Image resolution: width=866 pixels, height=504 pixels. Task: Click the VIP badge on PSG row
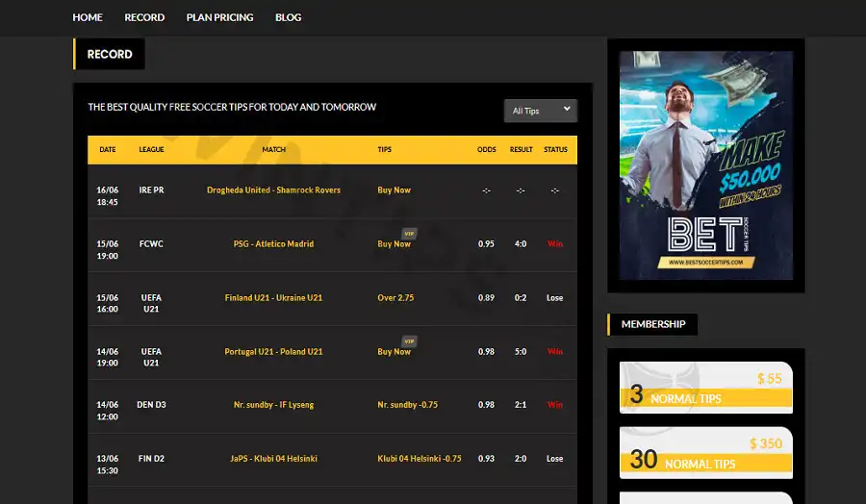[409, 234]
